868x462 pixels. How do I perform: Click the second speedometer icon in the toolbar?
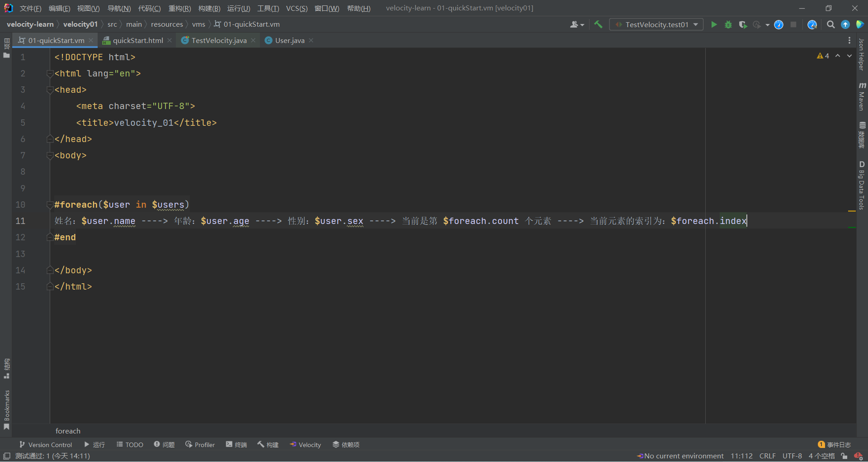812,24
